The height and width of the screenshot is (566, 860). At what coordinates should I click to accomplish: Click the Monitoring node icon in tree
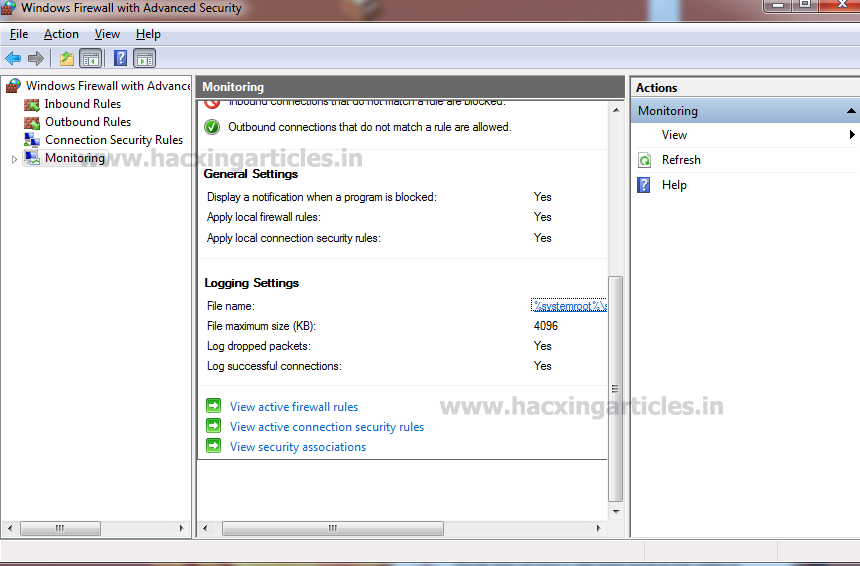pyautogui.click(x=32, y=158)
